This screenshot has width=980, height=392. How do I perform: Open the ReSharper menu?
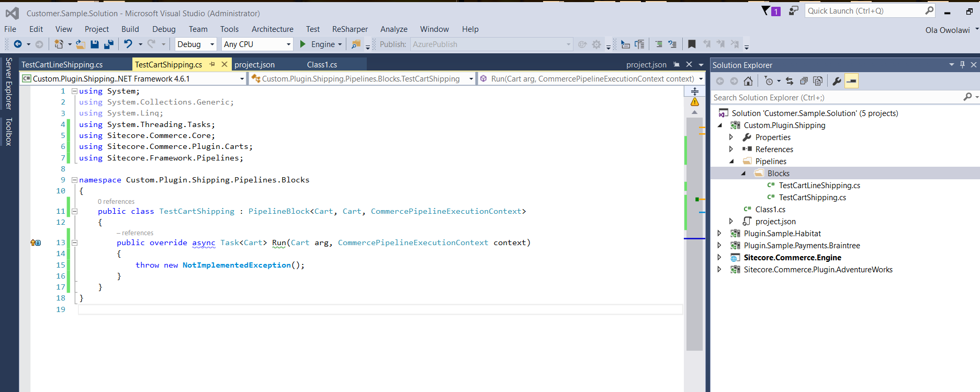350,29
